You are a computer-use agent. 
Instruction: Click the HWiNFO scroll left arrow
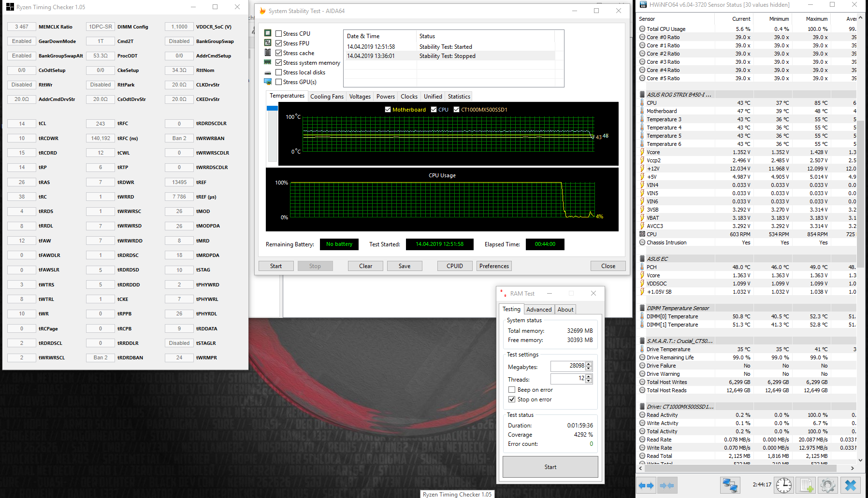pos(641,468)
